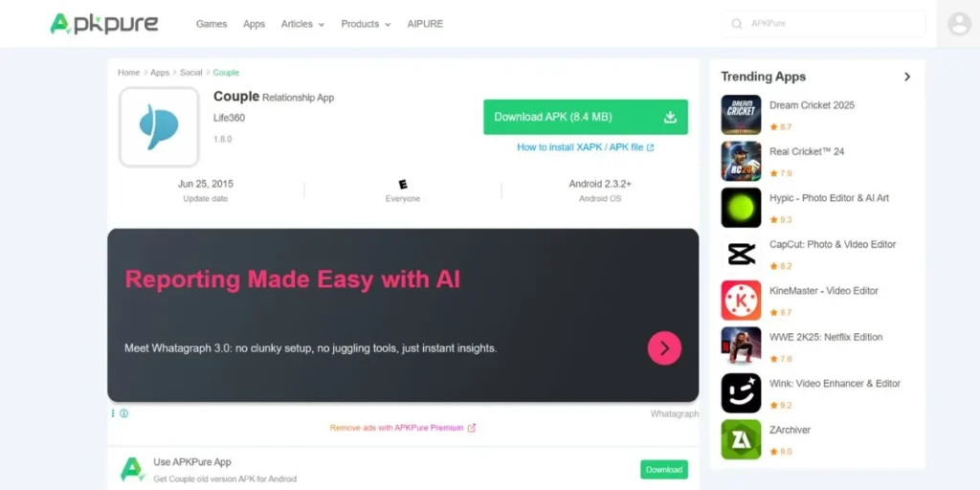Click the Download APK (8.4 MB) button

tap(586, 117)
